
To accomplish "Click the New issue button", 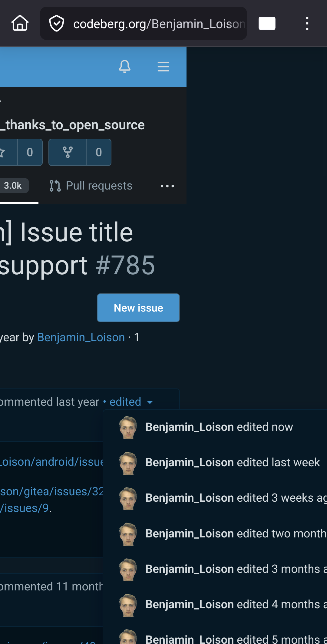I will click(138, 308).
